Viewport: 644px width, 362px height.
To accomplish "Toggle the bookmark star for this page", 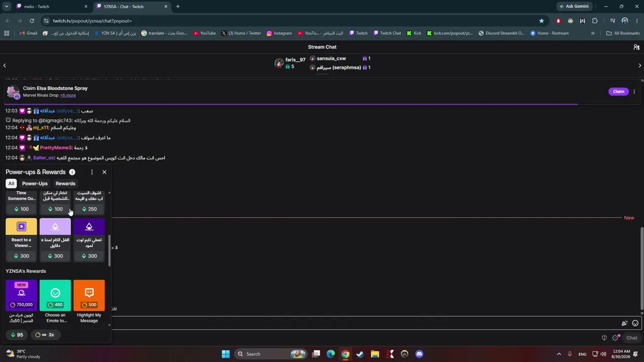I will pos(541,21).
